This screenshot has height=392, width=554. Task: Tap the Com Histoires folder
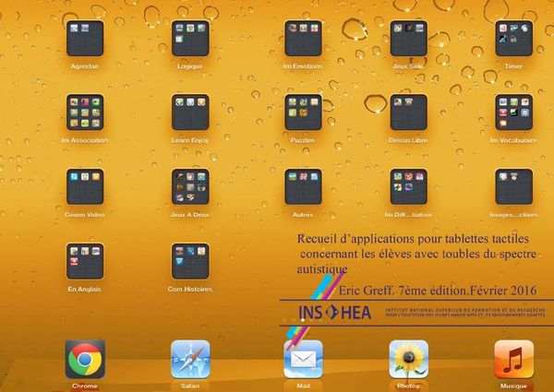click(190, 262)
